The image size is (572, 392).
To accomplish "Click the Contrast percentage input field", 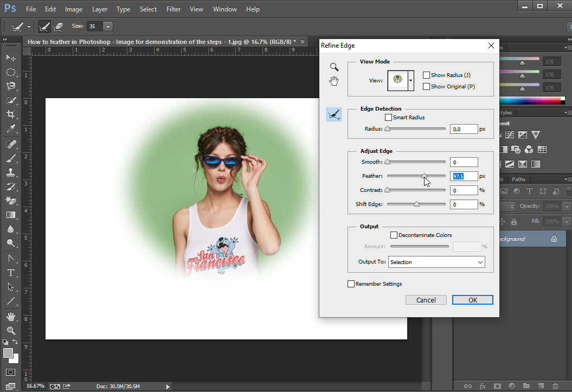I will [x=464, y=190].
